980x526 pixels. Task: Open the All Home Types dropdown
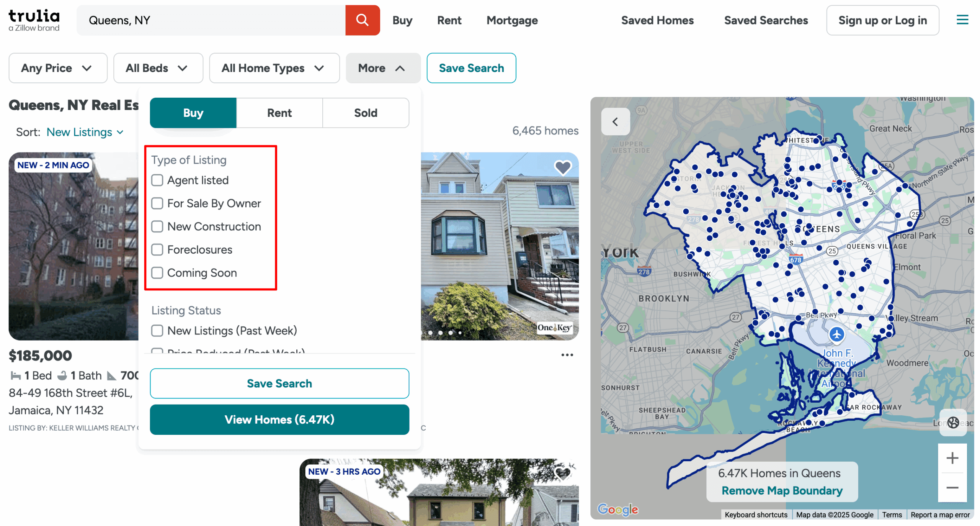pyautogui.click(x=274, y=68)
